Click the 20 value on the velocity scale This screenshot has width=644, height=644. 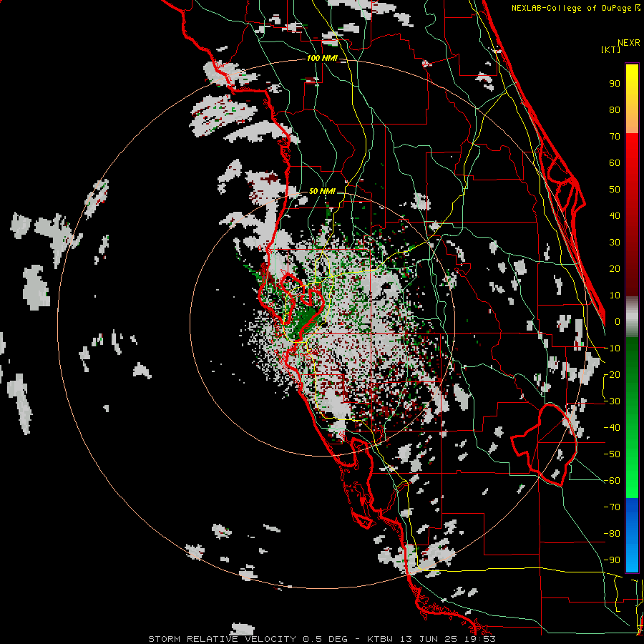tap(615, 269)
